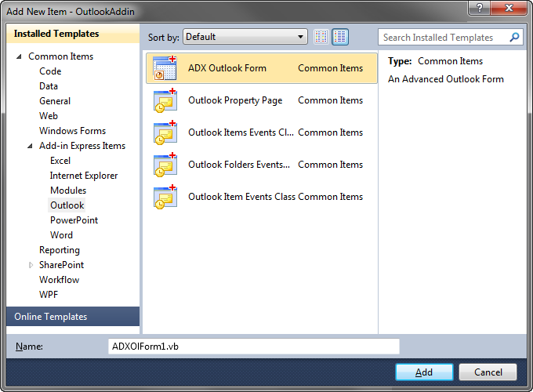
Task: Select the Workflow category
Action: pyautogui.click(x=59, y=280)
